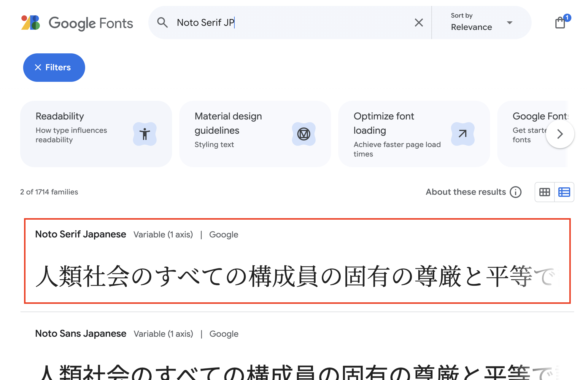The width and height of the screenshot is (588, 380).
Task: Click the Sort by dropdown arrow
Action: click(510, 23)
